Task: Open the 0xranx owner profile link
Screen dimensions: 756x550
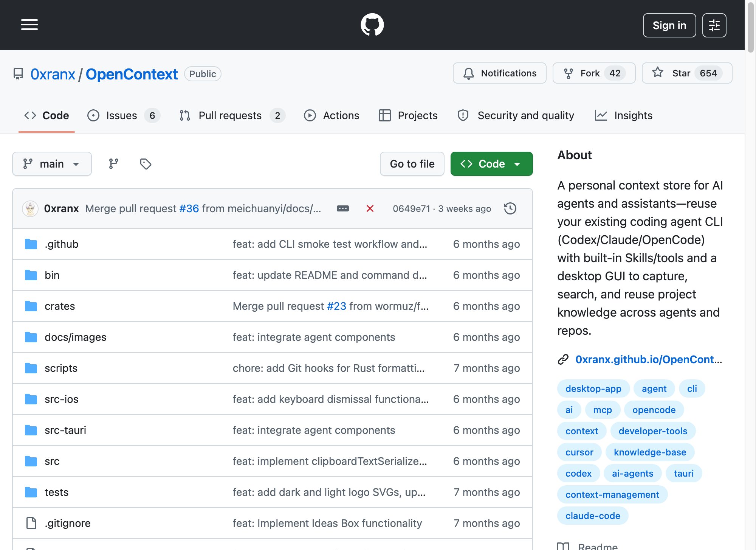Action: point(53,74)
